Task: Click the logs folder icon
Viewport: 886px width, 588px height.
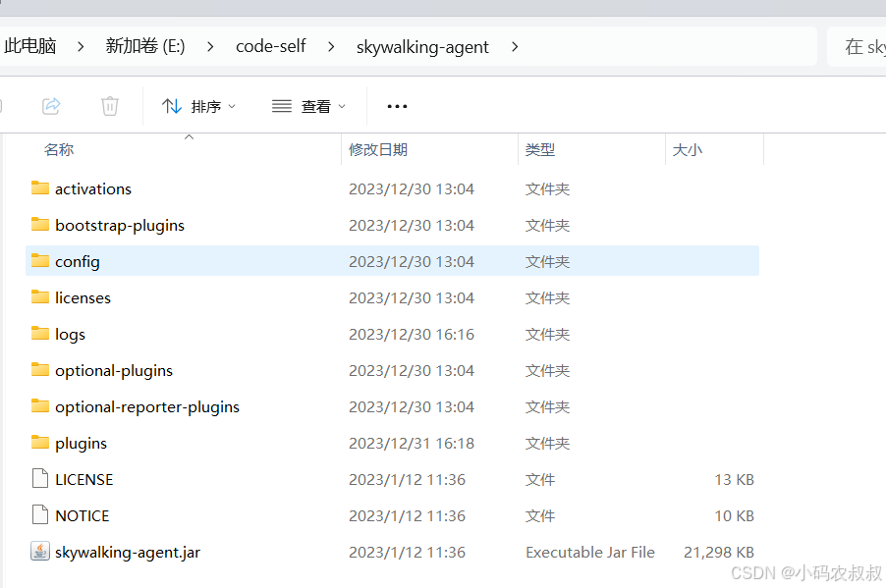Action: 40,334
